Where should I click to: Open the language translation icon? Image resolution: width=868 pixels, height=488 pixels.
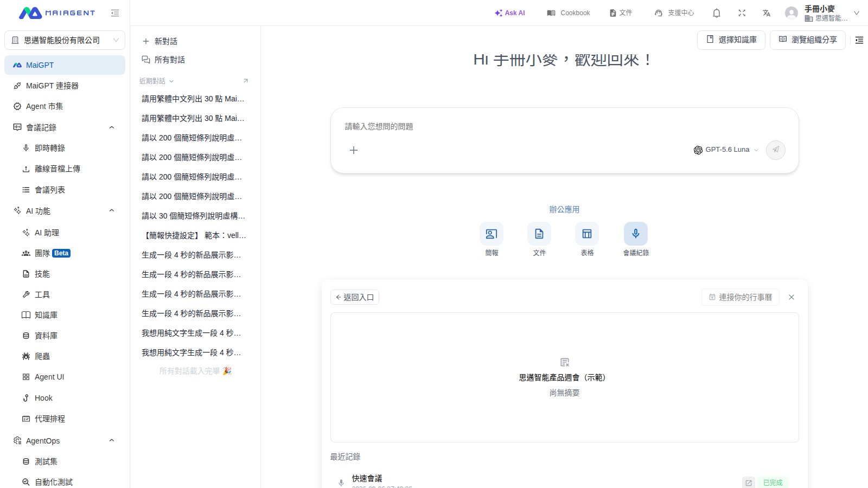click(767, 13)
